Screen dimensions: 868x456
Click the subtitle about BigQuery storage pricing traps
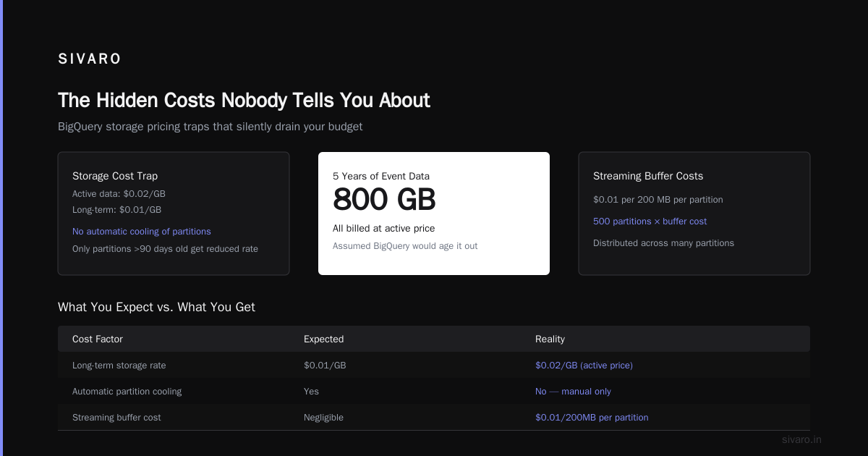[210, 127]
